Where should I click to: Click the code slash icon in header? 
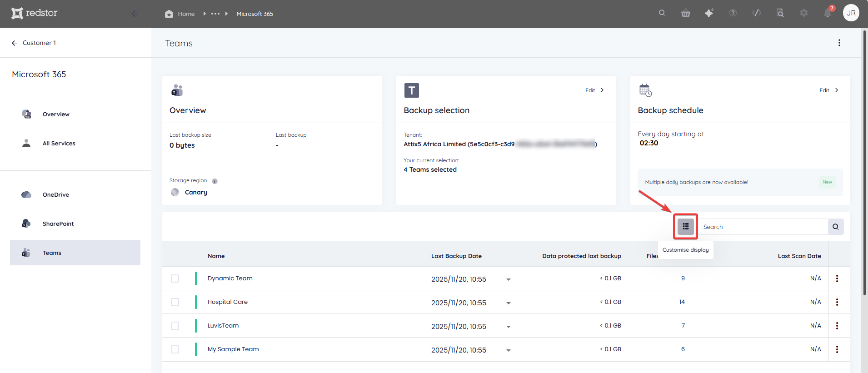point(757,13)
